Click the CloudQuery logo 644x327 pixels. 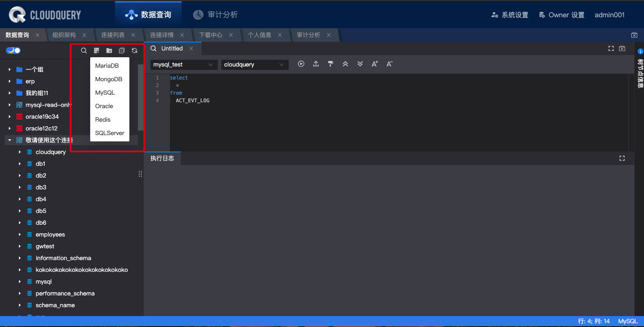[x=45, y=15]
